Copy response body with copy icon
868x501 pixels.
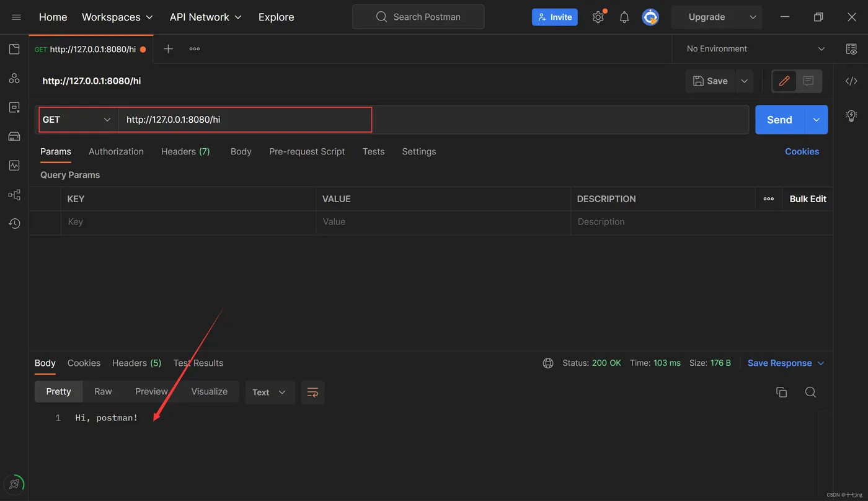781,392
